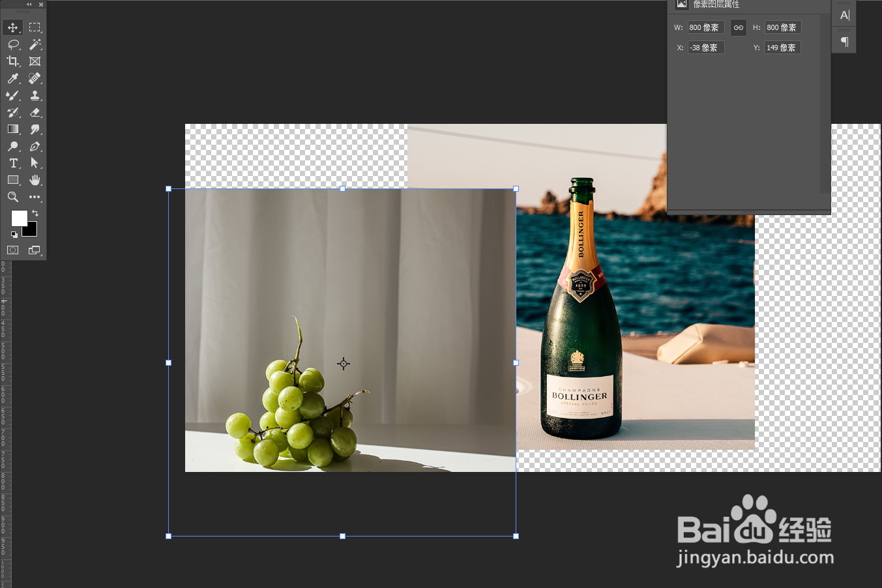Select the Rectangular Marquee tool

[35, 27]
